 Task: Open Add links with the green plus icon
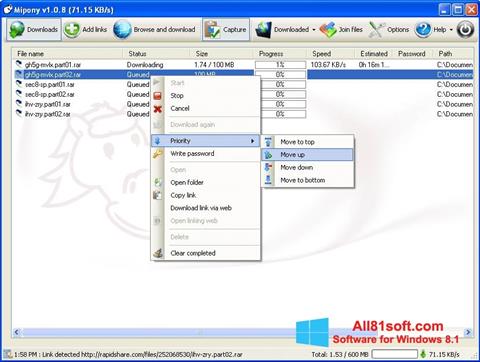click(x=72, y=30)
